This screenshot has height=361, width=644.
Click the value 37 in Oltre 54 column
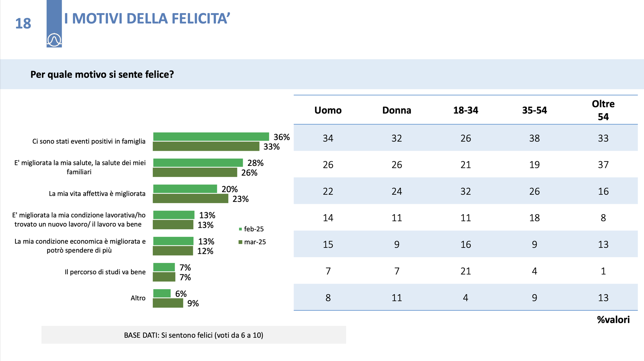(x=603, y=165)
